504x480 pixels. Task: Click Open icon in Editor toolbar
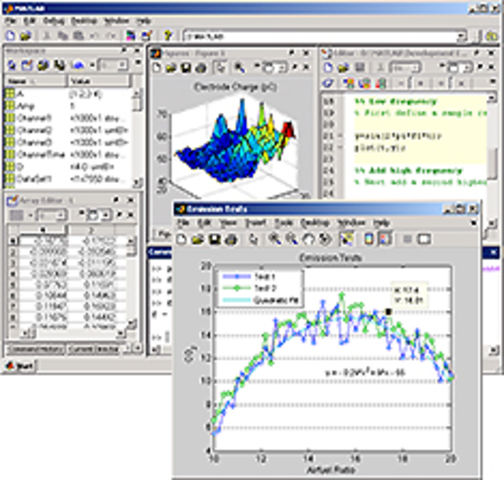[x=342, y=68]
